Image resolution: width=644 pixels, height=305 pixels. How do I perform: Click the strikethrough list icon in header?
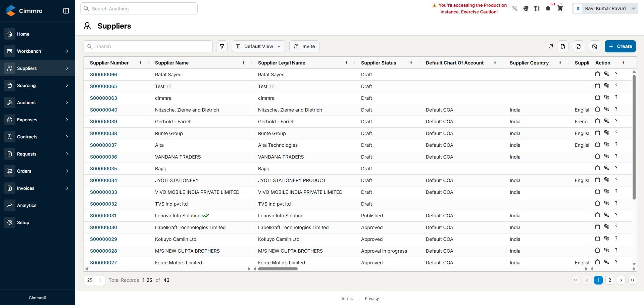pyautogui.click(x=515, y=8)
